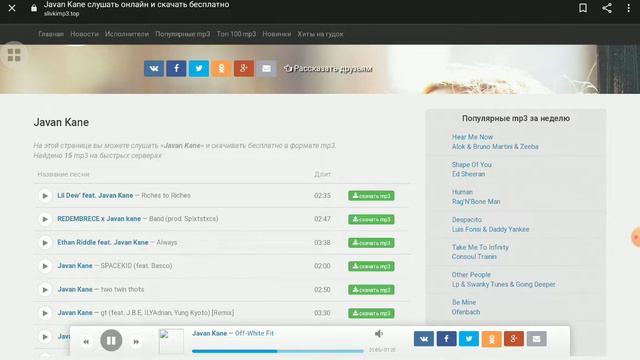Play the Ethan Riddle Always track
The width and height of the screenshot is (640, 360).
coord(45,242)
